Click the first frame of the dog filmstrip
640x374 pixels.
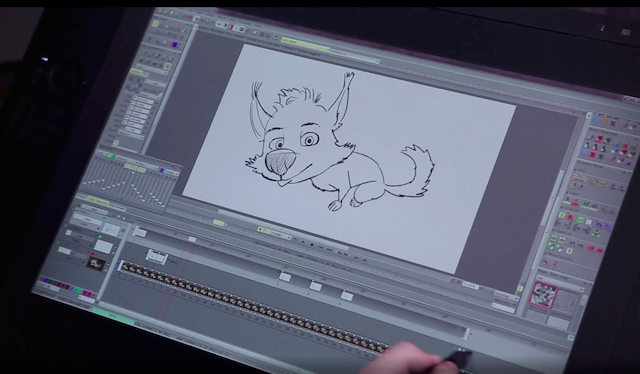[125, 267]
